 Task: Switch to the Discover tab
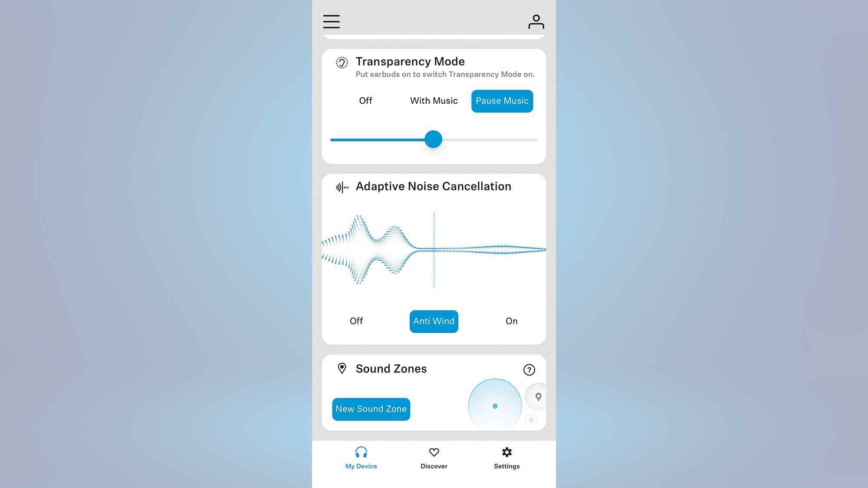coord(434,458)
